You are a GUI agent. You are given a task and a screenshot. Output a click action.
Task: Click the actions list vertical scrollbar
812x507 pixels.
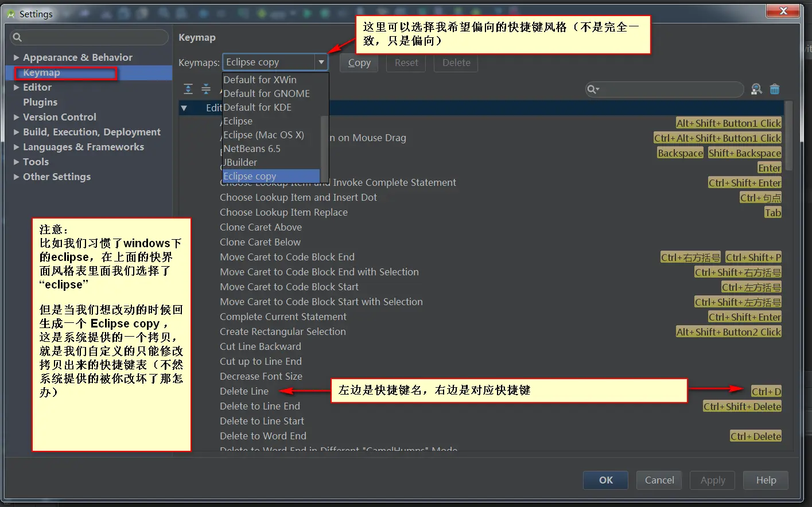tap(788, 136)
